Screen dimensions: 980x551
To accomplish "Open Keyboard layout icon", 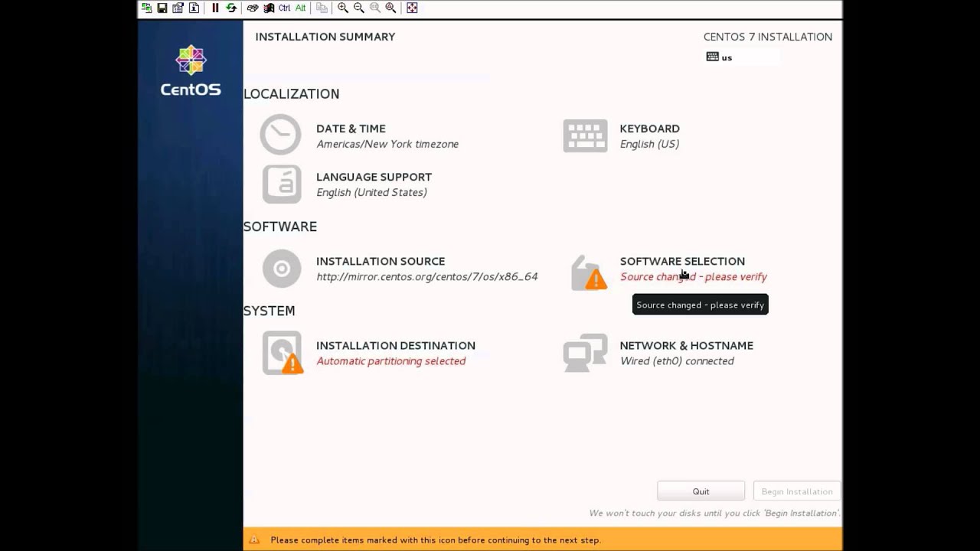I will 585,135.
